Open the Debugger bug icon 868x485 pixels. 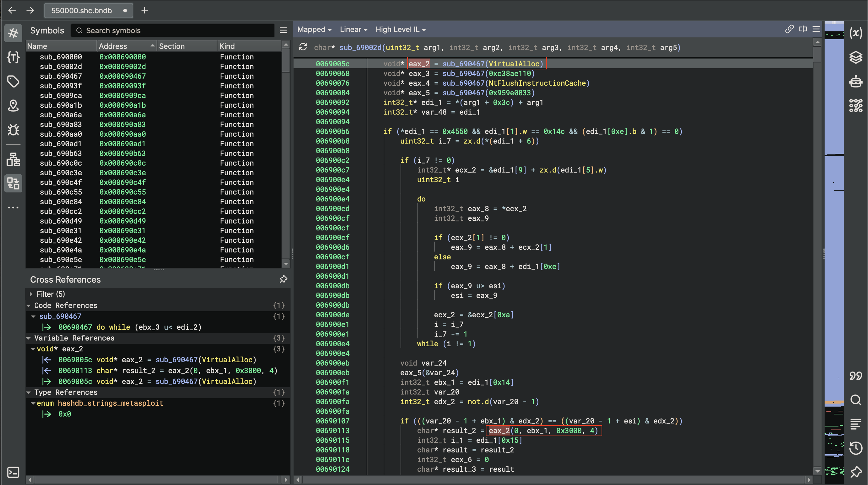tap(13, 130)
